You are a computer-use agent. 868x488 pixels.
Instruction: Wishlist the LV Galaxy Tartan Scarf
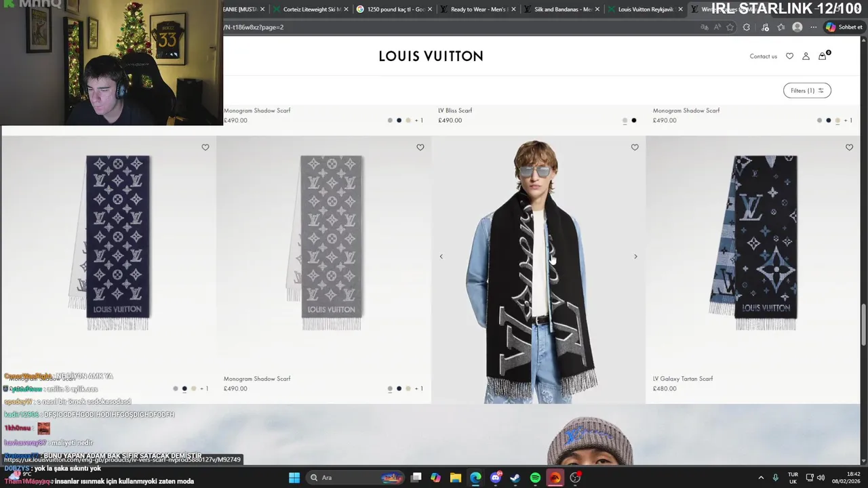tap(849, 147)
